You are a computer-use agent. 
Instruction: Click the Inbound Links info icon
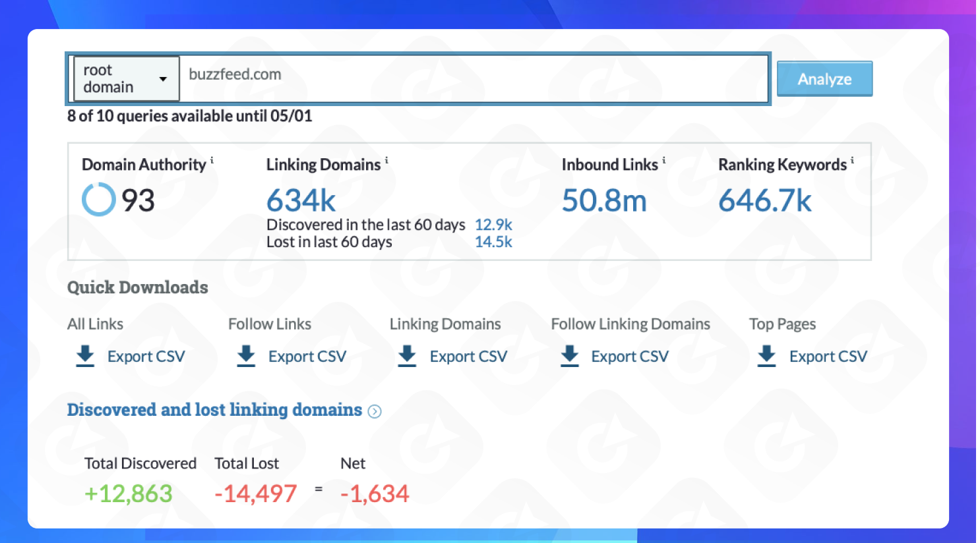tap(664, 160)
